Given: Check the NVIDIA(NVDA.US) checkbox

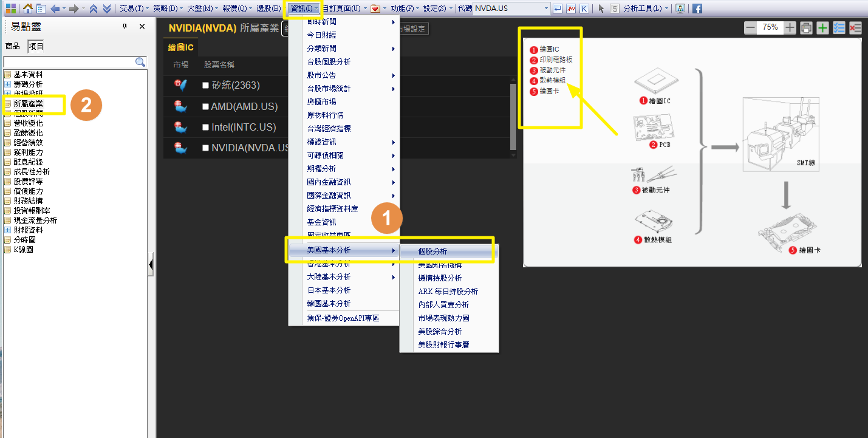Looking at the screenshot, I should (205, 147).
